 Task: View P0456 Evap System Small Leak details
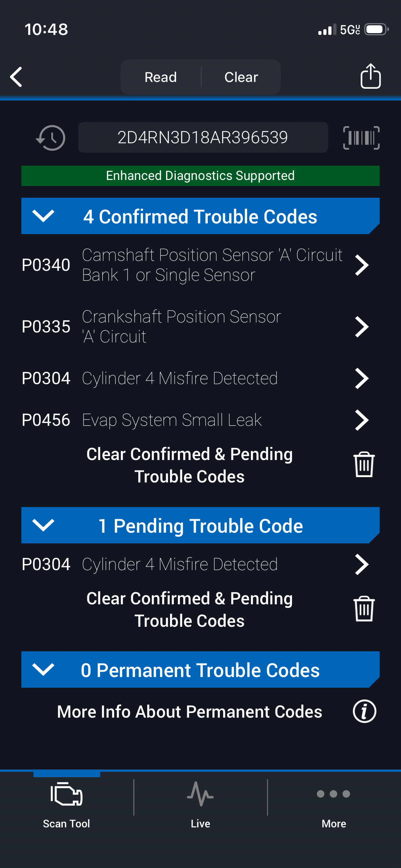195,420
